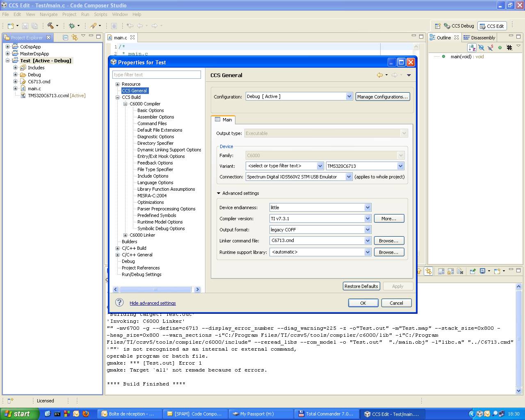Click the back arrow in CCS General header

tap(380, 75)
